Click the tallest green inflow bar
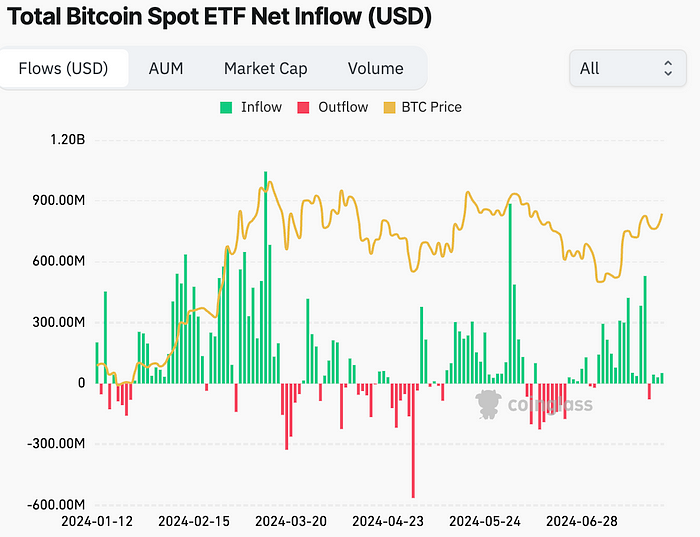Image resolution: width=700 pixels, height=537 pixels. click(x=266, y=277)
